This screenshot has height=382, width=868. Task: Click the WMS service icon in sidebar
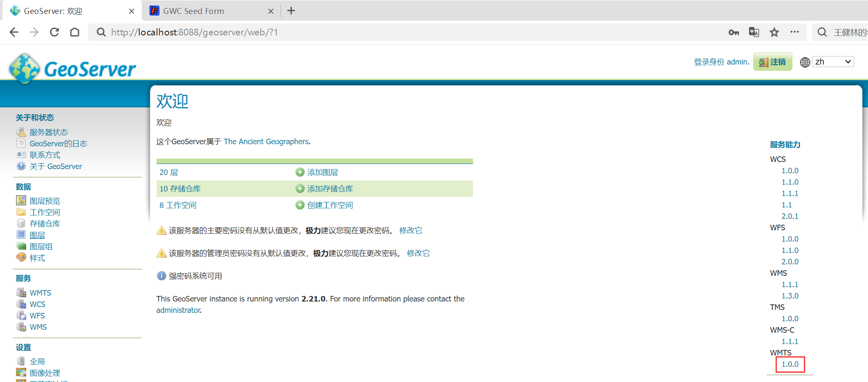coord(21,326)
